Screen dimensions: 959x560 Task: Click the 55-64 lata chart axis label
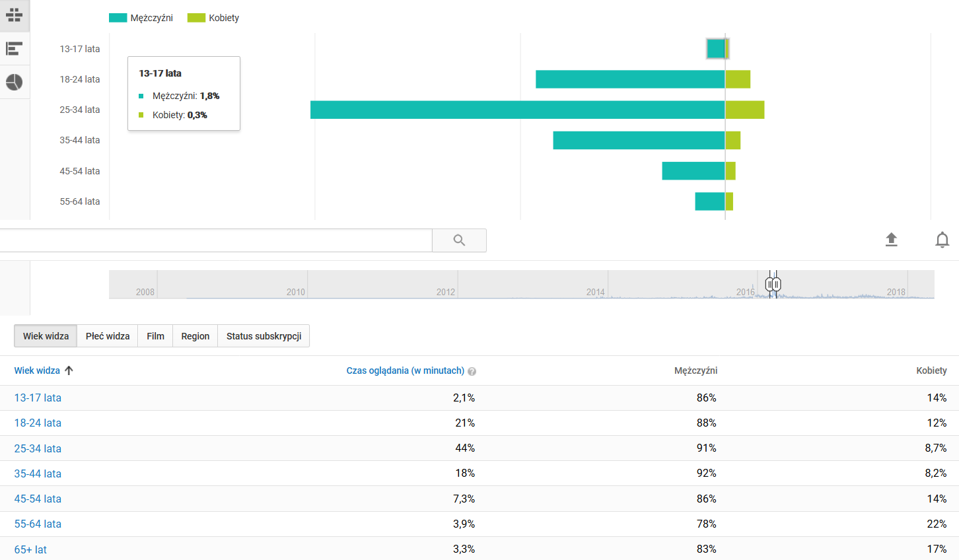coord(80,201)
